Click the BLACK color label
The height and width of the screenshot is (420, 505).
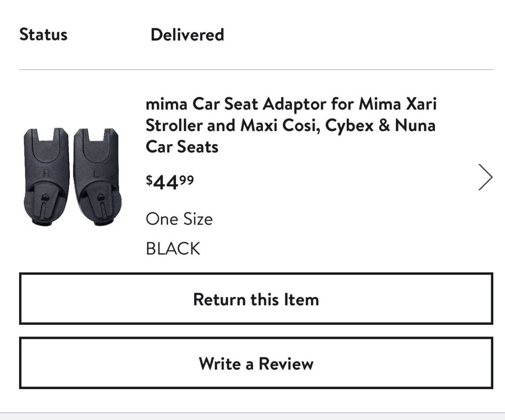pos(173,249)
